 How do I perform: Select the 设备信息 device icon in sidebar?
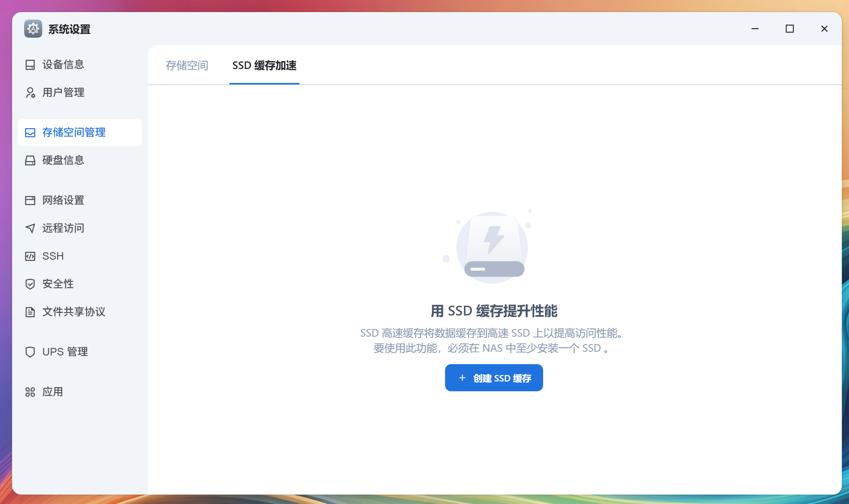[30, 64]
